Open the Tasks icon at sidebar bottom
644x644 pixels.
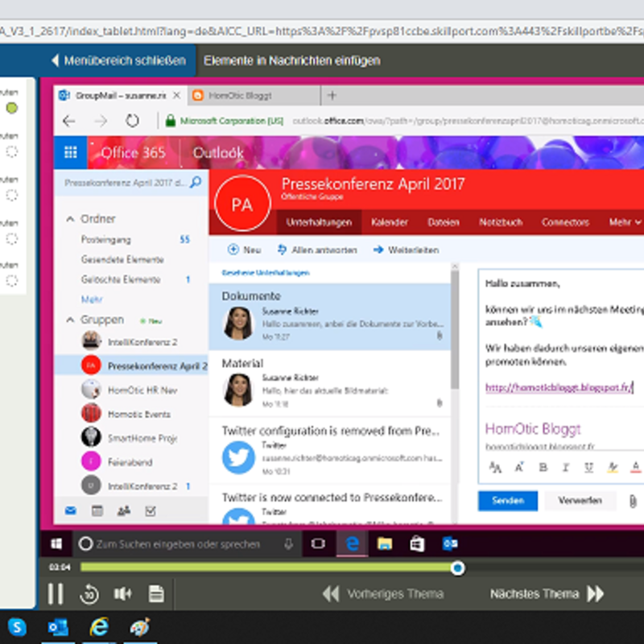click(x=151, y=510)
